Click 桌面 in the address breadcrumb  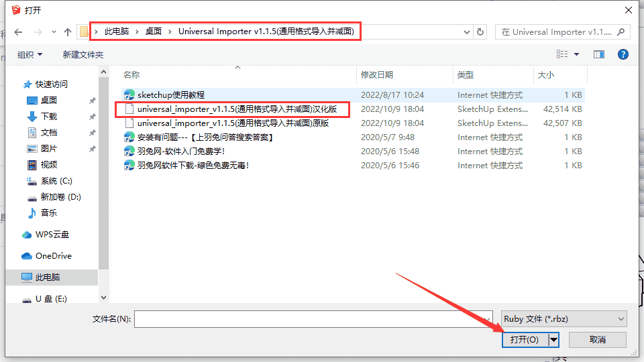pyautogui.click(x=154, y=32)
